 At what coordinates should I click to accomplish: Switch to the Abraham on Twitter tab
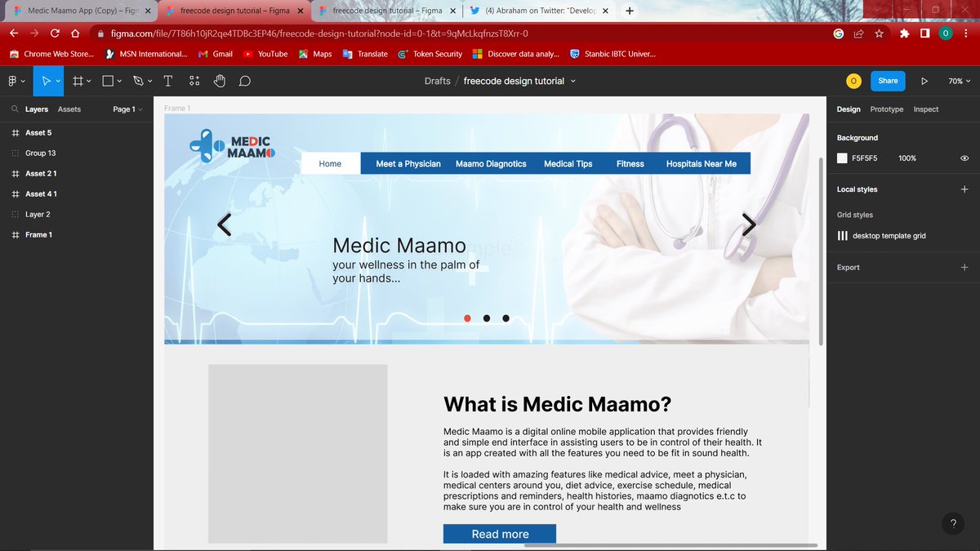pos(539,11)
